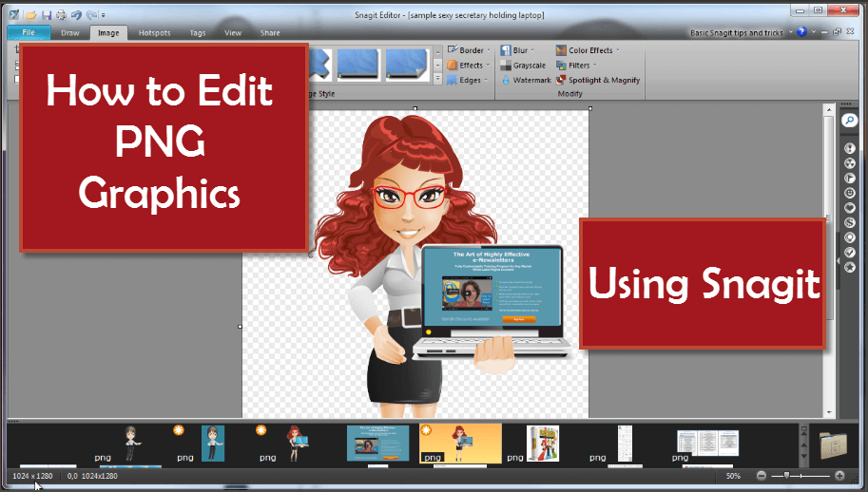The height and width of the screenshot is (492, 868).
Task: Click the Filters icon
Action: click(x=561, y=66)
